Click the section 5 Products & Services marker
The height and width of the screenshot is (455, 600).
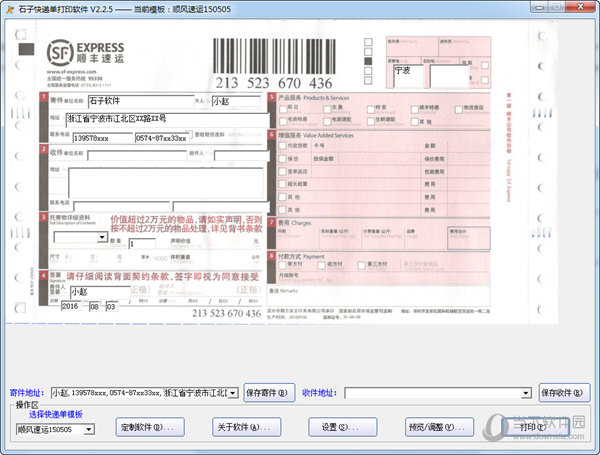[x=272, y=98]
